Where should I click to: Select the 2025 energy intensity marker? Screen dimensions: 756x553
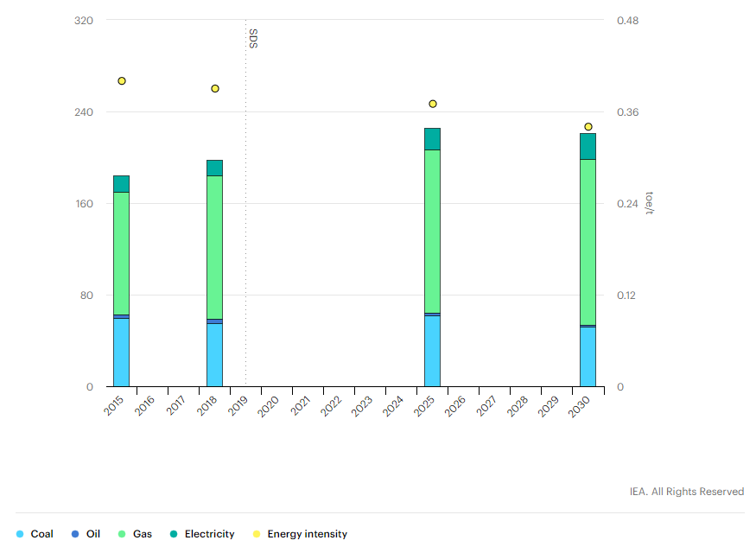click(433, 104)
